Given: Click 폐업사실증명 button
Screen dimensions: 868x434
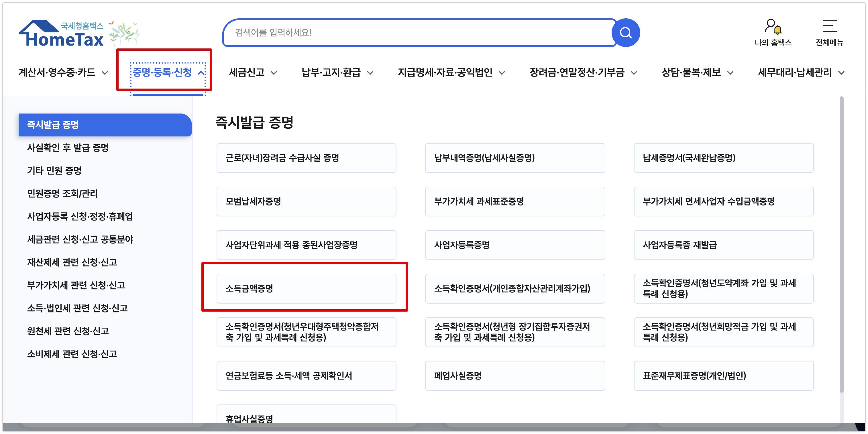Looking at the screenshot, I should (514, 376).
